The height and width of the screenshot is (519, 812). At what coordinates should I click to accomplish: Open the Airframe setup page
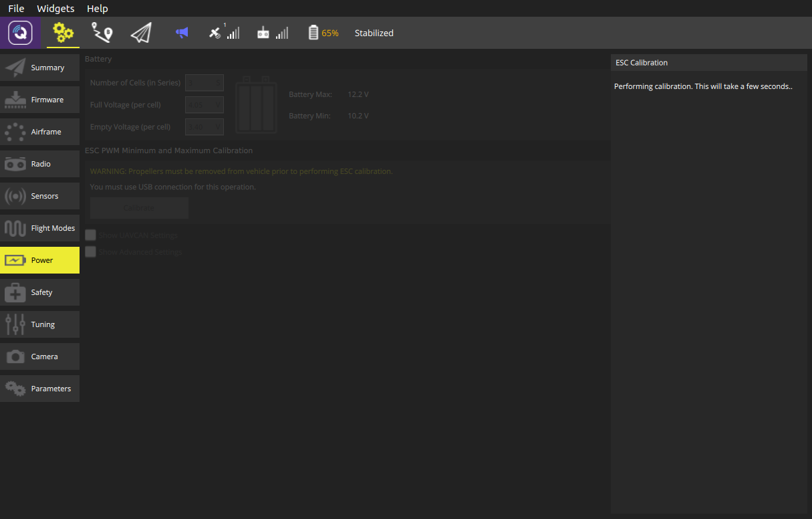40,132
